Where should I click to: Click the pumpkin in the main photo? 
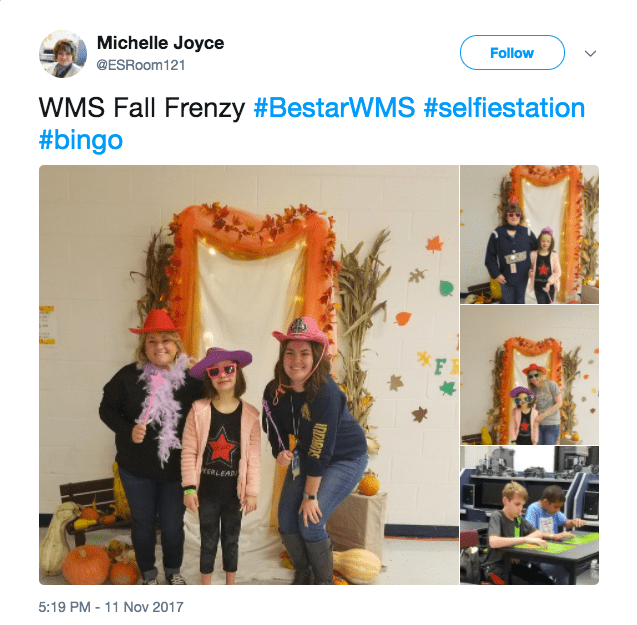(87, 564)
